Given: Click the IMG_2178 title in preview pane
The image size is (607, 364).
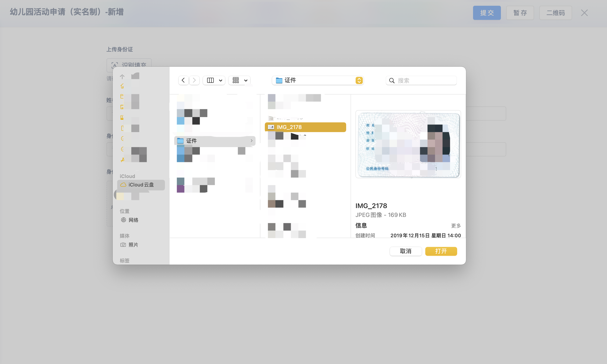Looking at the screenshot, I should click(x=371, y=206).
